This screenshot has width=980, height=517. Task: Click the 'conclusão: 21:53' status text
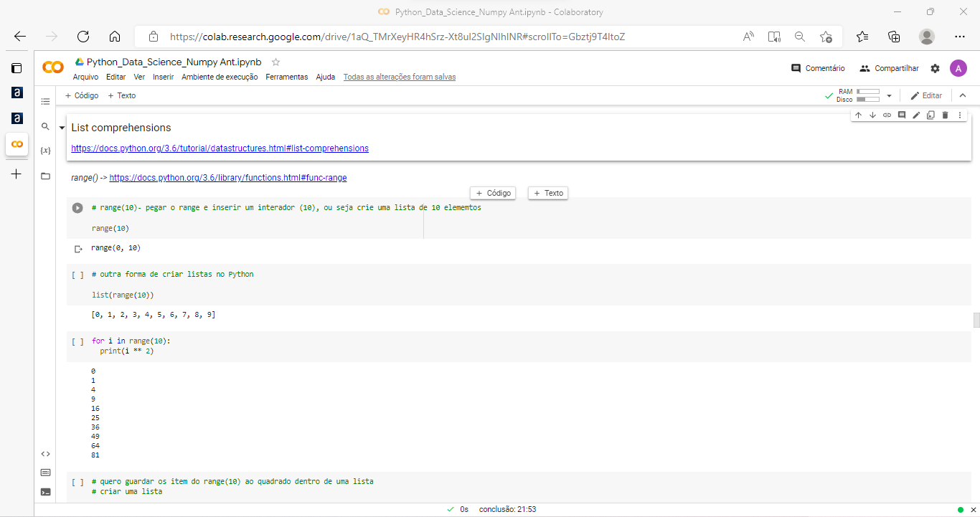tap(508, 509)
